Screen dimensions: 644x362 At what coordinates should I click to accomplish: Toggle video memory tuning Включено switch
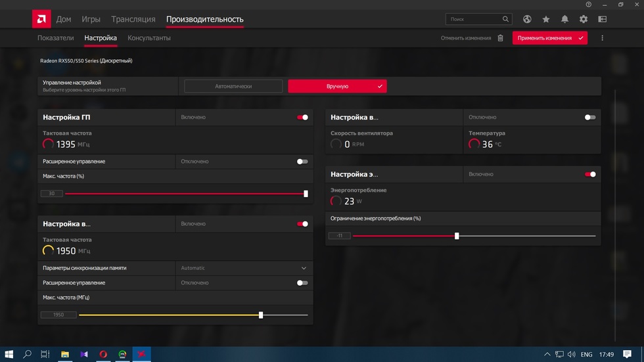point(302,224)
